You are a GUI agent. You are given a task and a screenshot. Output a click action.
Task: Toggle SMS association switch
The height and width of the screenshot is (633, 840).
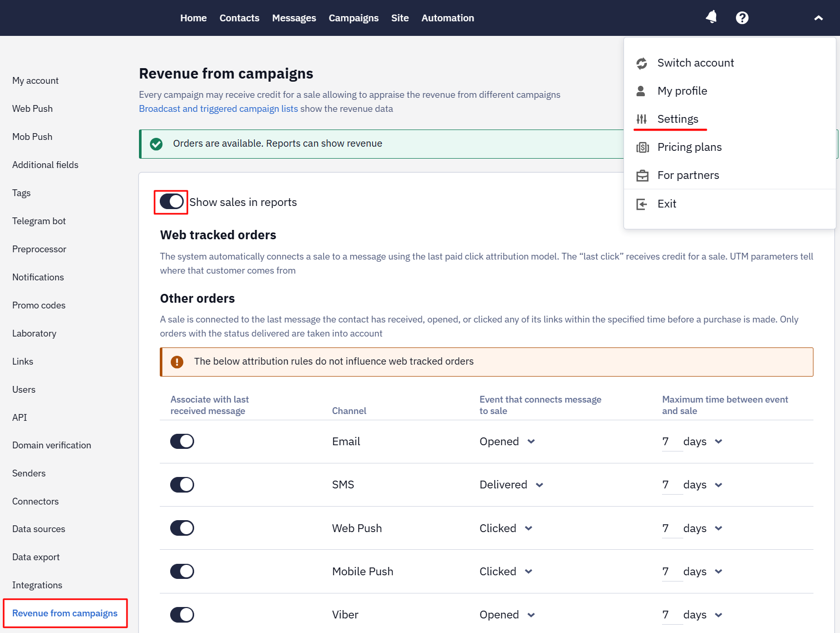tap(182, 485)
